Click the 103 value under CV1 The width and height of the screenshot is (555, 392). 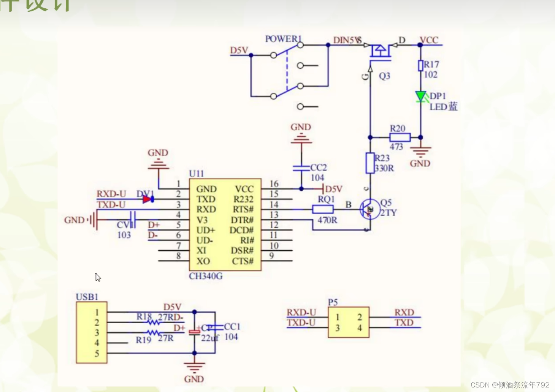tap(124, 235)
